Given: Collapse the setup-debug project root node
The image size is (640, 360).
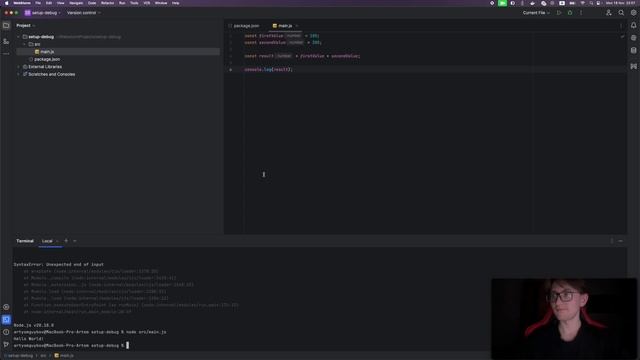Looking at the screenshot, I should [x=18, y=37].
